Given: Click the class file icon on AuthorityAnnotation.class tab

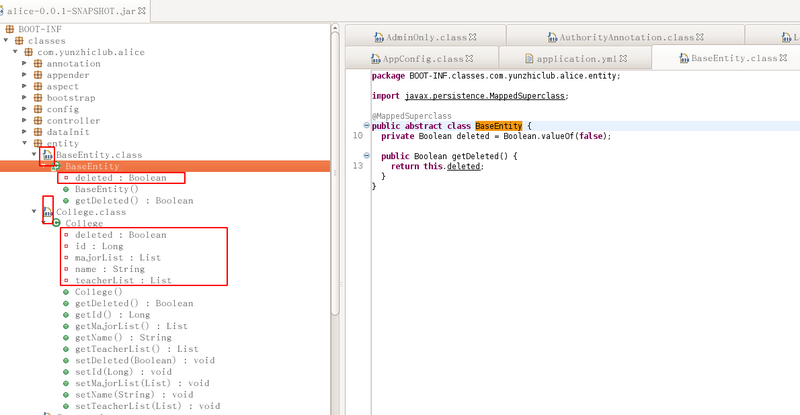Looking at the screenshot, I should coord(553,37).
